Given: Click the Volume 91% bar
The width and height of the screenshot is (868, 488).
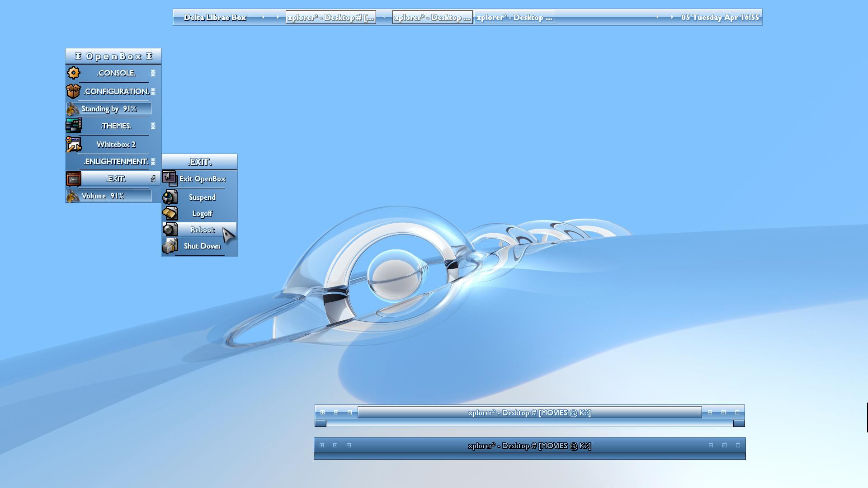Looking at the screenshot, I should pyautogui.click(x=109, y=196).
